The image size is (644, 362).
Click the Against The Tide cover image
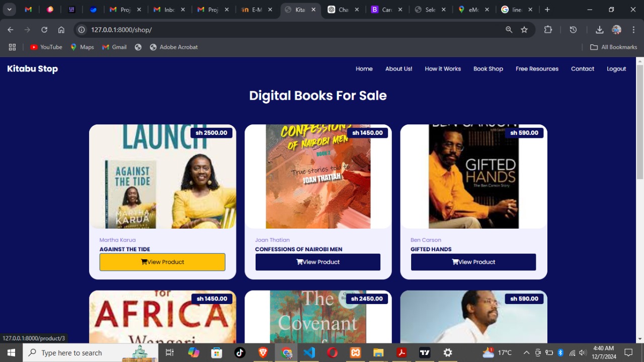[163, 176]
